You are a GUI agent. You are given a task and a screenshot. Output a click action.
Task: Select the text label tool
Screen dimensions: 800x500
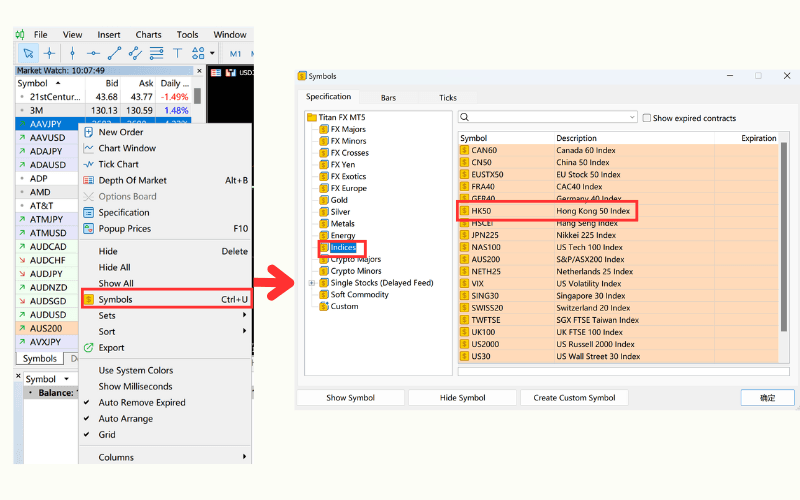[178, 53]
